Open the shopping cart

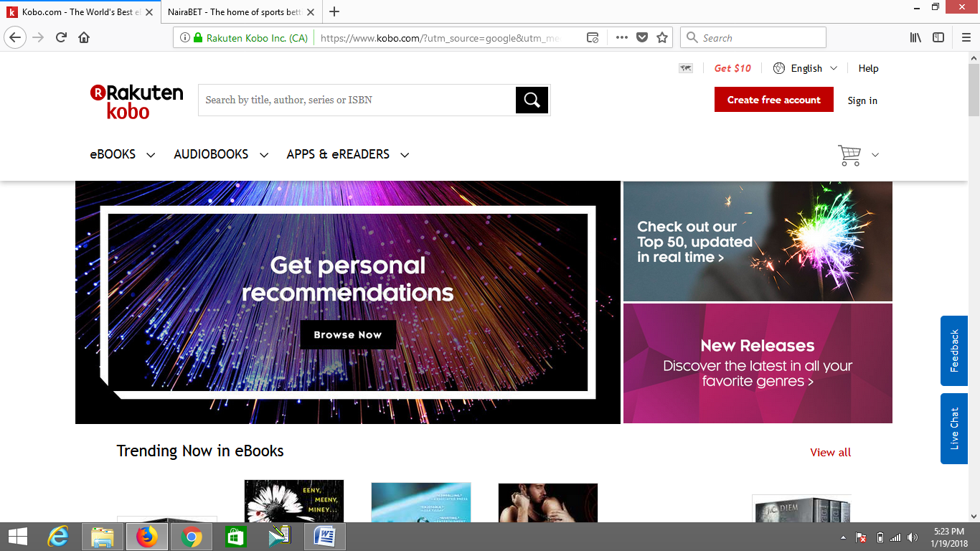pyautogui.click(x=849, y=154)
